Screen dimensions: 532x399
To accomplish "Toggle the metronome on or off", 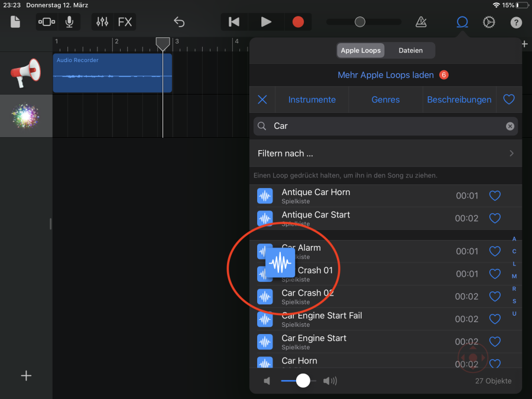I will click(421, 22).
